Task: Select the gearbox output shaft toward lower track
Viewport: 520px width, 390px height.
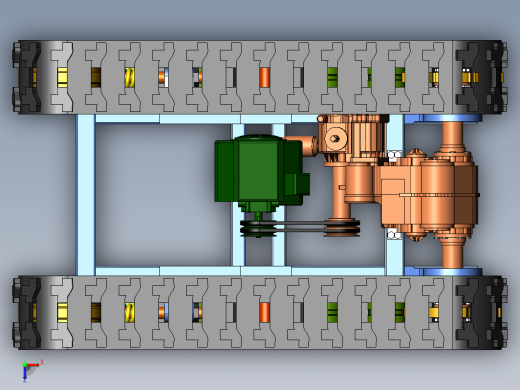Action: [452, 252]
